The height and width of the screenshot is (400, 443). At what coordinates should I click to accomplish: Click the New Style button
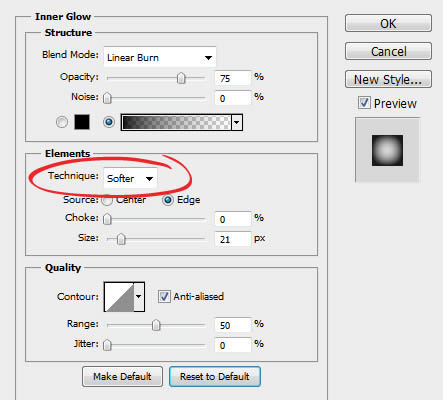click(388, 79)
